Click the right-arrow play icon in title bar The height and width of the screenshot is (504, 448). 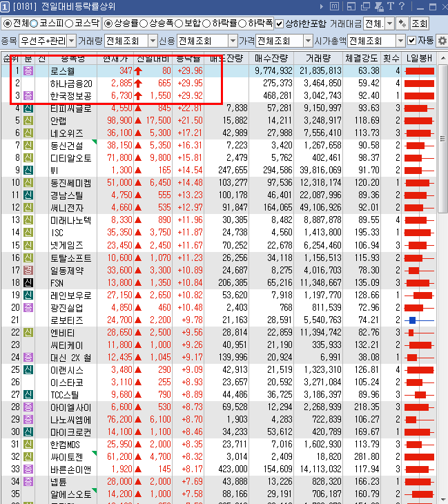(x=322, y=6)
